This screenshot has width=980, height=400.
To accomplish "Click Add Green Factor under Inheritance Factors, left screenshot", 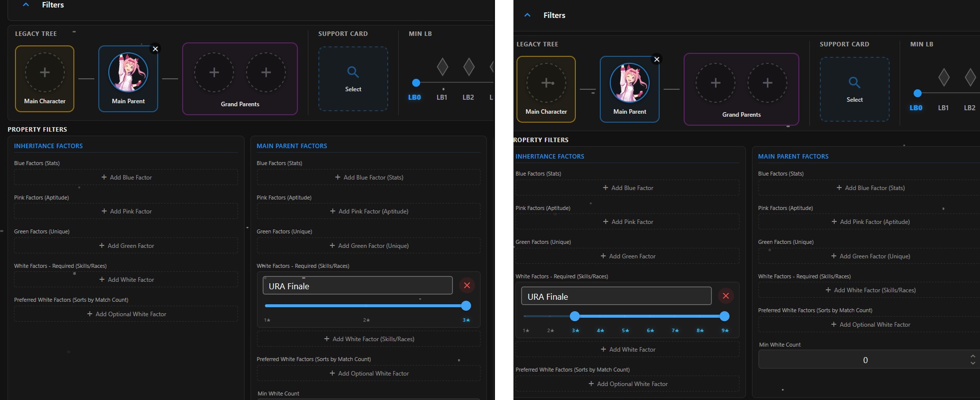I will [126, 246].
